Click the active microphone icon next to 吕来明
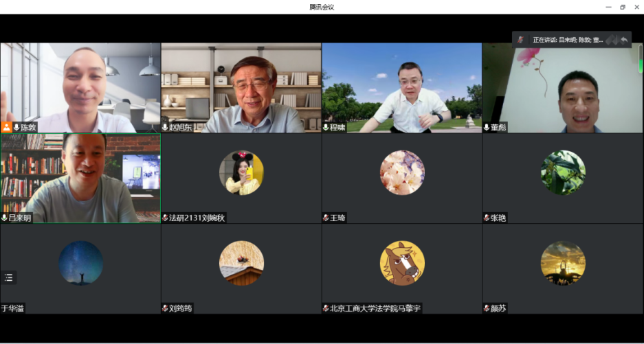The height and width of the screenshot is (344, 644). click(x=5, y=218)
